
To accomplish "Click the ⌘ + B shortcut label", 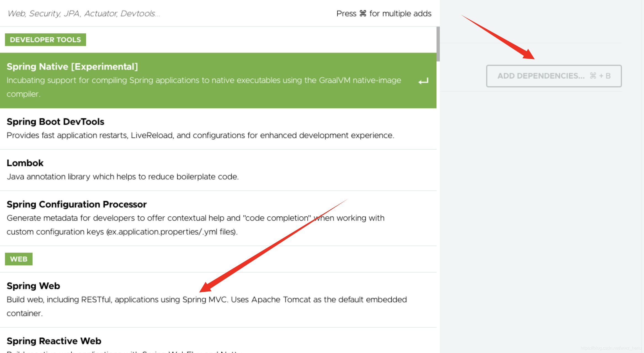I will tap(600, 76).
